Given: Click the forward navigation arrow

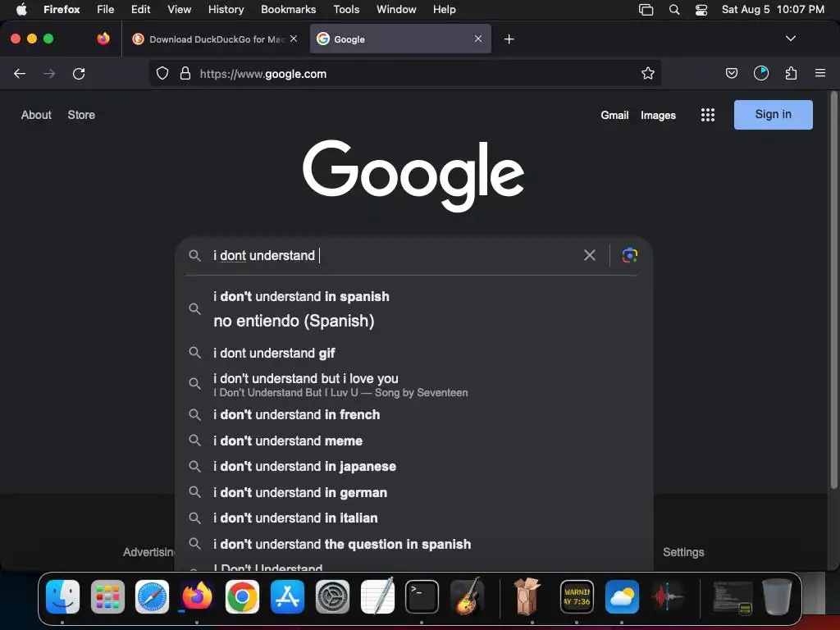Looking at the screenshot, I should point(49,73).
